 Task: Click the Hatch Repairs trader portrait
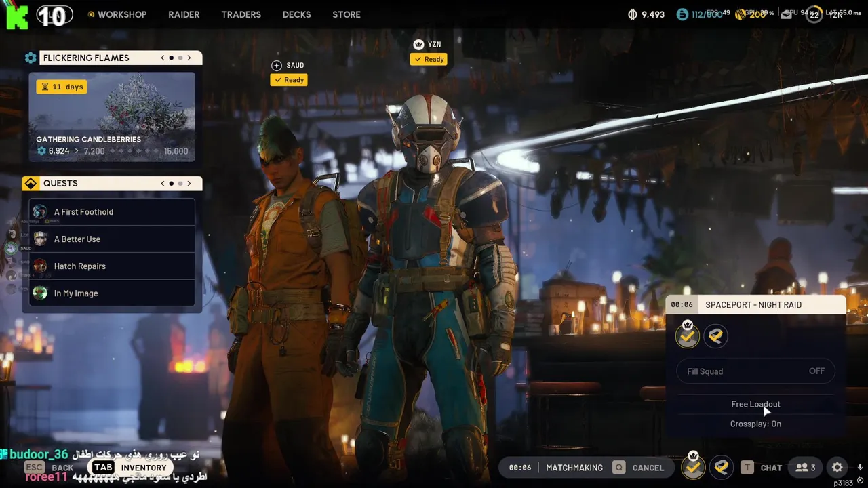(x=40, y=266)
